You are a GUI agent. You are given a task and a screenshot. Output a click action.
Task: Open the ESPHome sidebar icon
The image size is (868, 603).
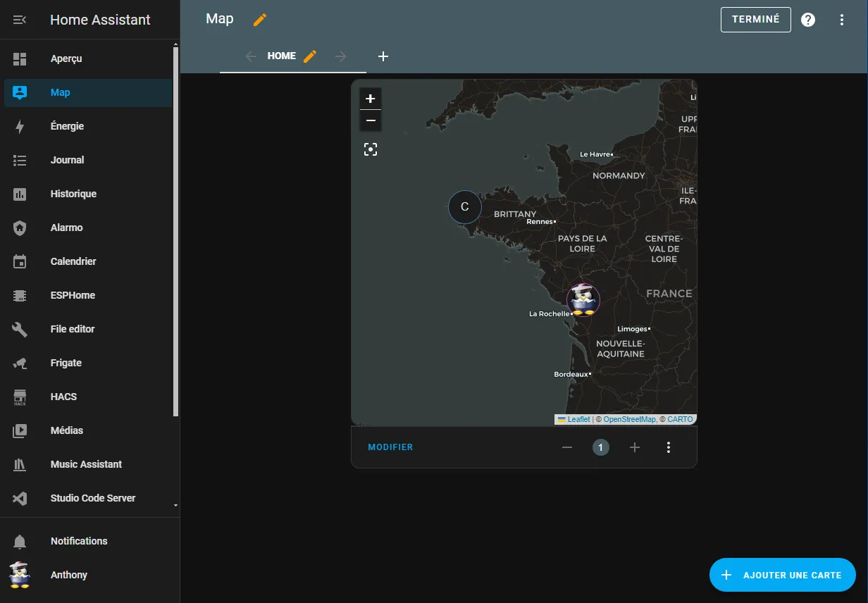(x=20, y=295)
